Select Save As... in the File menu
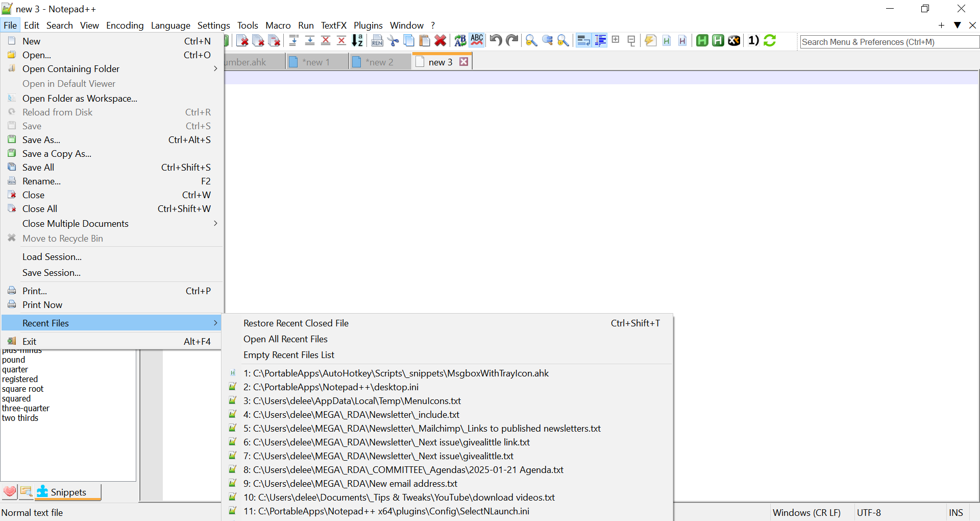This screenshot has height=521, width=980. 112,139
